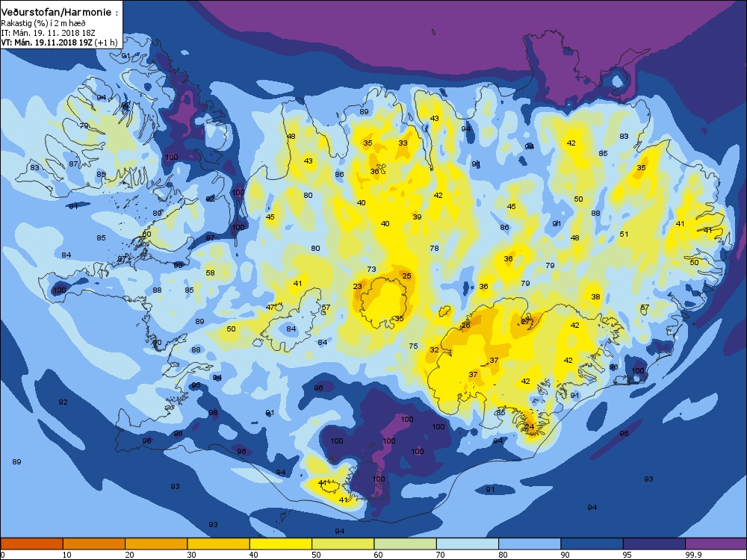Select the 20–30 amber legend swatch

click(x=156, y=544)
